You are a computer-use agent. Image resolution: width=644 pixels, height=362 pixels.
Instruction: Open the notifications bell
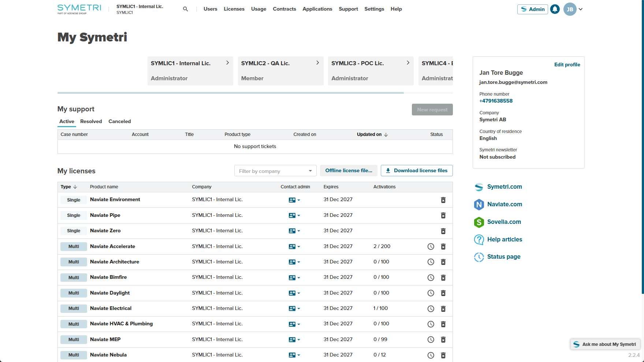point(555,9)
